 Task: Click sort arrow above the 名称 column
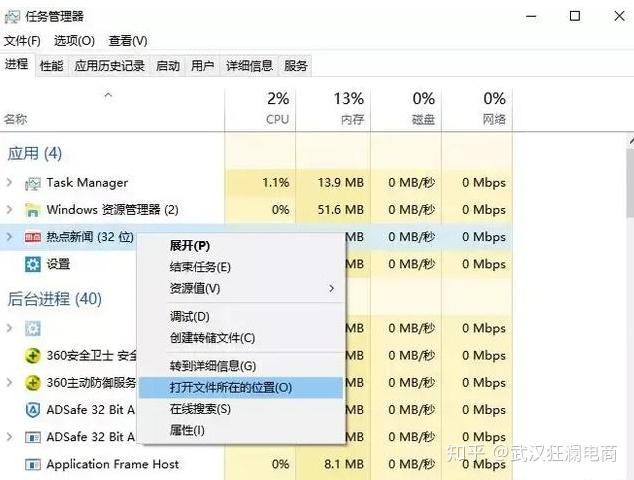coord(108,96)
